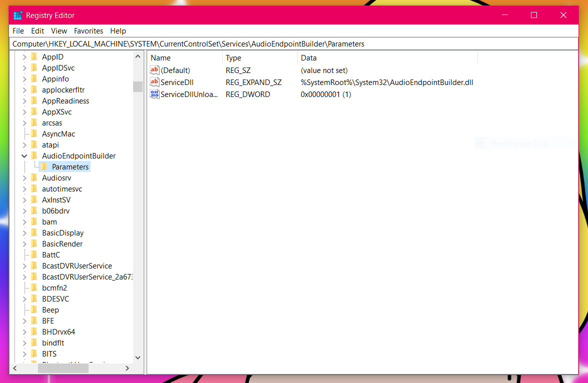Click the tree scroll down arrow
This screenshot has height=383, width=588.
[138, 357]
